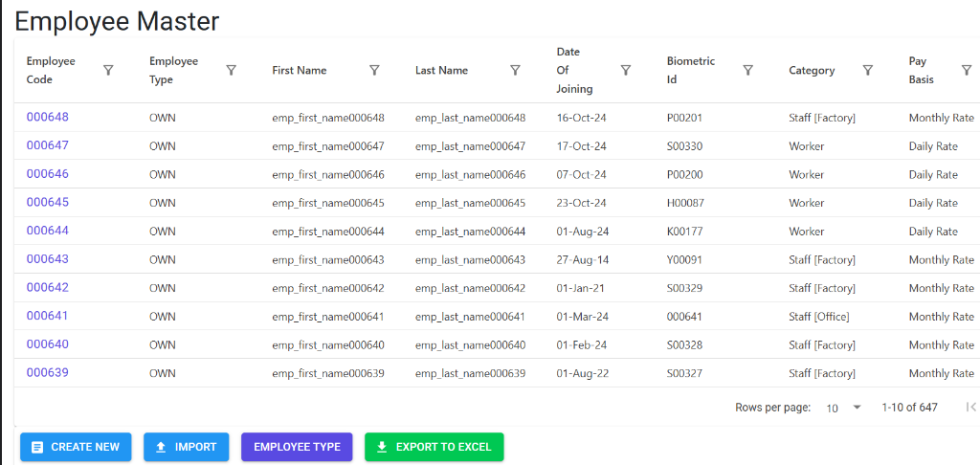Sort by First Name header
This screenshot has height=465, width=980.
[300, 71]
